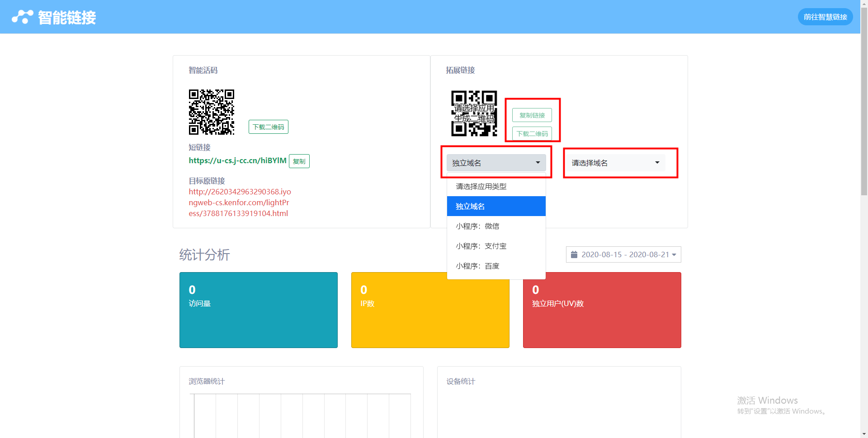Click the 拓展链接 panel title
This screenshot has width=868, height=438.
460,70
